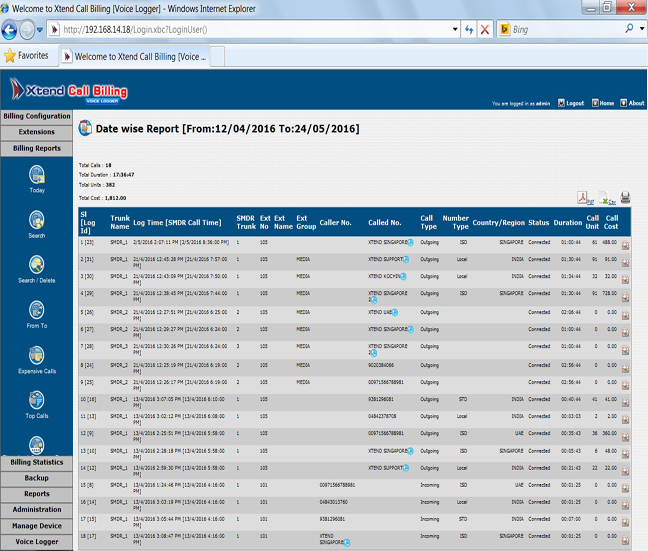Click the Xtend Call Billing logo
648x551 pixels.
[x=69, y=90]
